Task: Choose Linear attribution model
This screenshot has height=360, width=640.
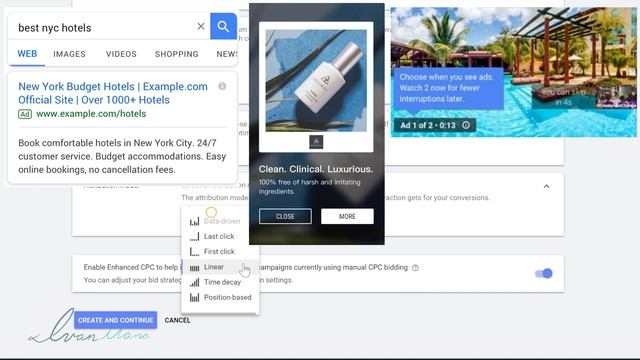Action: click(220, 267)
